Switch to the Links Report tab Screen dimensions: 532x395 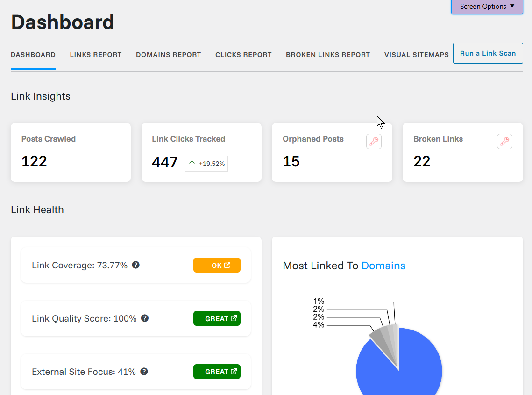95,55
